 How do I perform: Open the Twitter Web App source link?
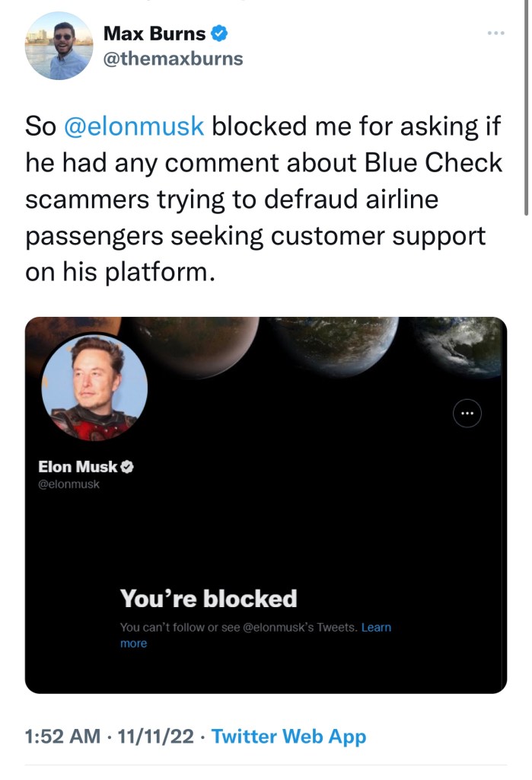[288, 737]
